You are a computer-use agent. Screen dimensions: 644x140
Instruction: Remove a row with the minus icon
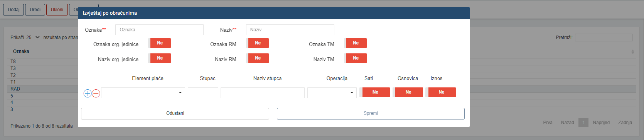[96, 93]
